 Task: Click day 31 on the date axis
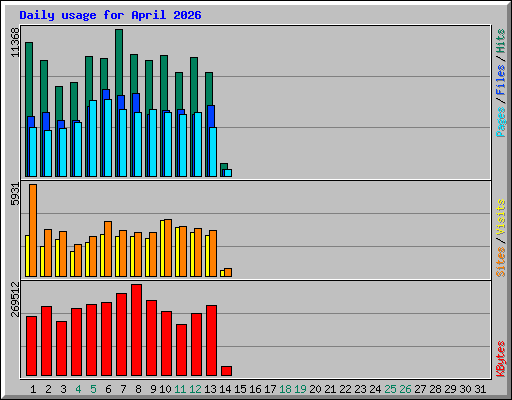(480, 389)
